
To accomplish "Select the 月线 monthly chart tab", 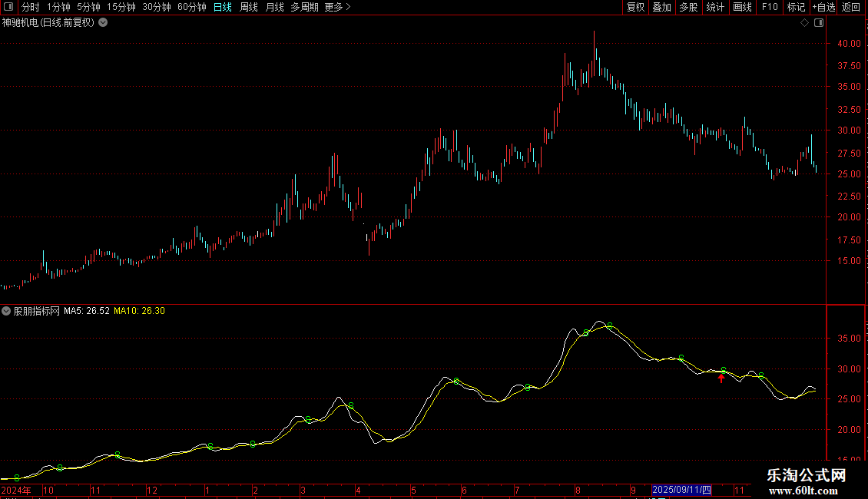I will click(x=274, y=7).
